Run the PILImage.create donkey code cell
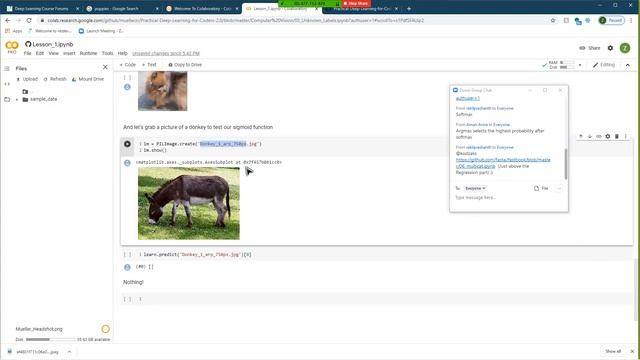Image resolution: width=640 pixels, height=360 pixels. tap(127, 144)
